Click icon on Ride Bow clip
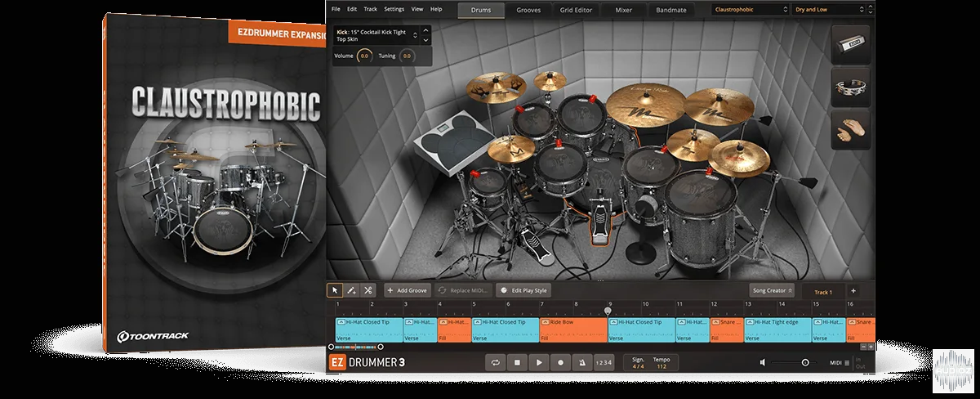This screenshot has width=980, height=399. click(x=545, y=322)
